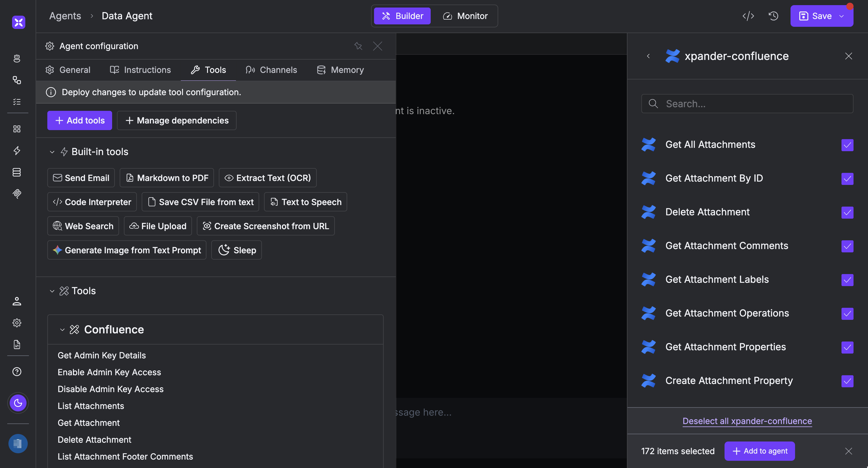868x468 pixels.
Task: Switch to the Instructions tab
Action: [140, 70]
